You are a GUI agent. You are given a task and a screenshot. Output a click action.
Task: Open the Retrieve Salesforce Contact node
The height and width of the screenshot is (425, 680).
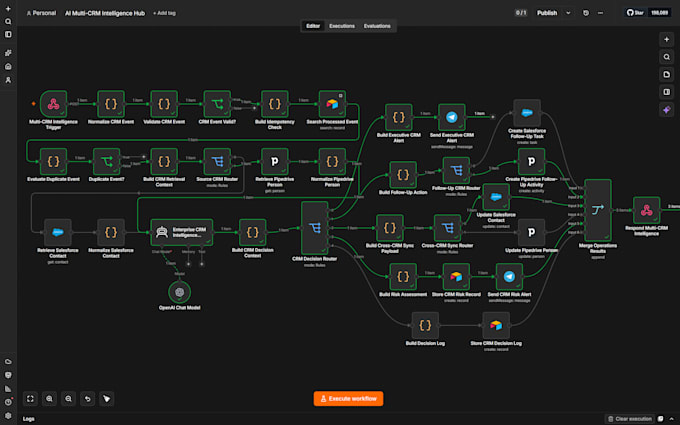click(58, 232)
